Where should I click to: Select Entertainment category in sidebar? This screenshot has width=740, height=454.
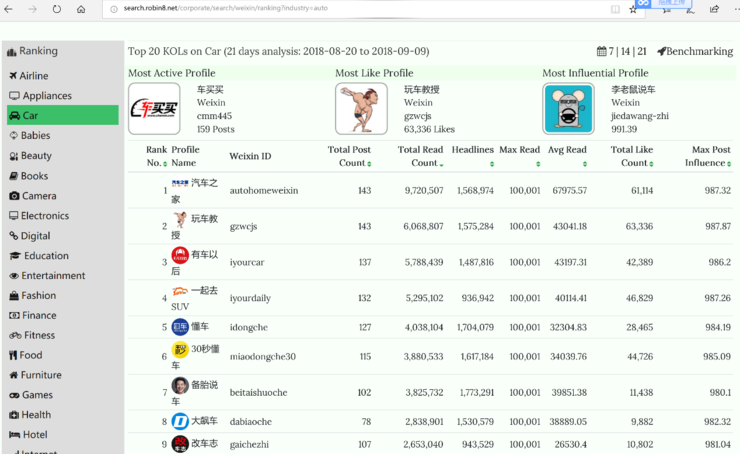pyautogui.click(x=47, y=276)
